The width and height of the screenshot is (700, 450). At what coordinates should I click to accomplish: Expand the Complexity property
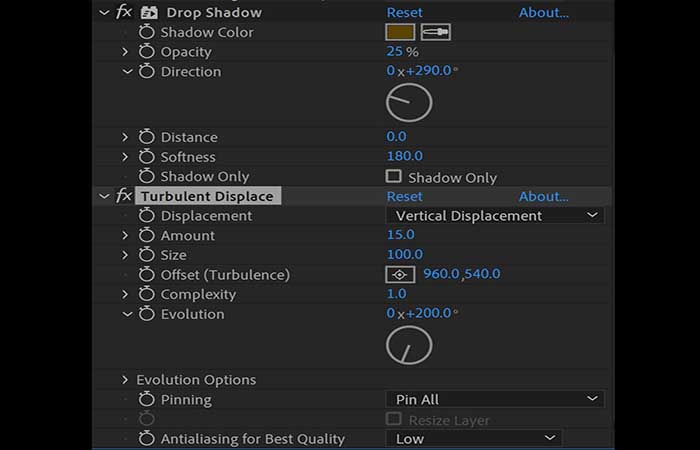click(x=125, y=294)
